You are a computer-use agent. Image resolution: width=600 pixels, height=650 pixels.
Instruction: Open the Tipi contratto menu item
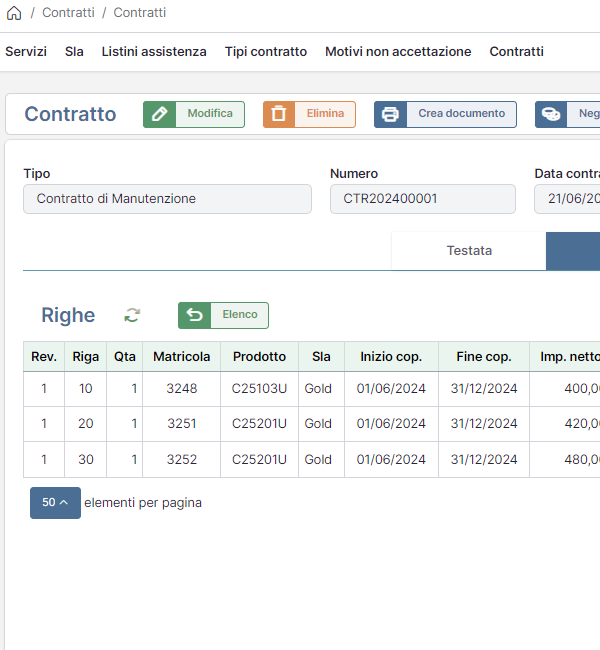pyautogui.click(x=266, y=51)
